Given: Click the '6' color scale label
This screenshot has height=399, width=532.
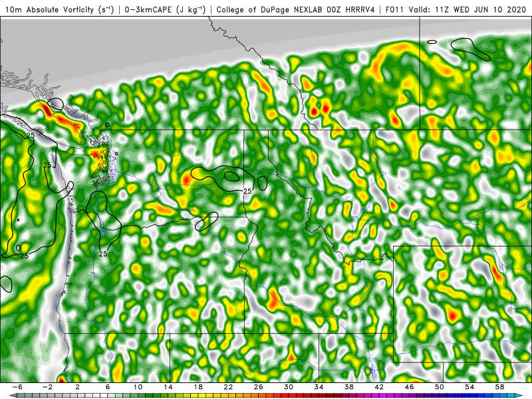Looking at the screenshot, I should (108, 387).
